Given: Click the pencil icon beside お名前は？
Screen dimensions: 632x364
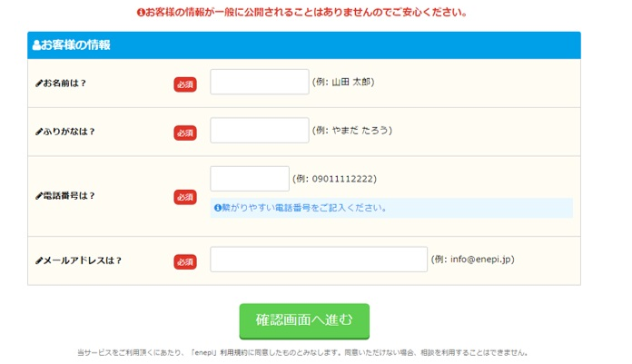Looking at the screenshot, I should tap(39, 84).
